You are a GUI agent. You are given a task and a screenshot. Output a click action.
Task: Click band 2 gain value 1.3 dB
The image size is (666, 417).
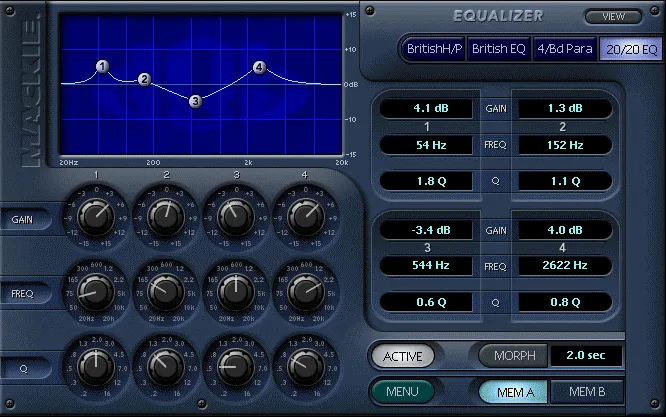click(x=565, y=108)
